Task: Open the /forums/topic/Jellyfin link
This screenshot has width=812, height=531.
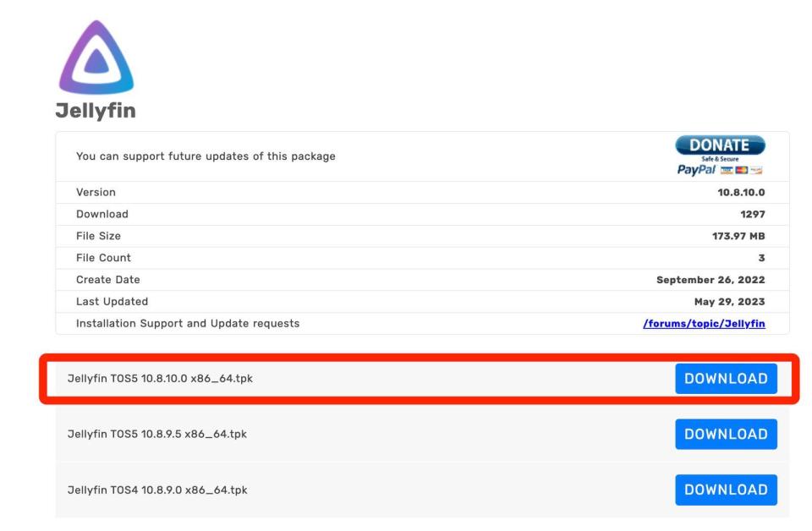Action: pyautogui.click(x=704, y=324)
